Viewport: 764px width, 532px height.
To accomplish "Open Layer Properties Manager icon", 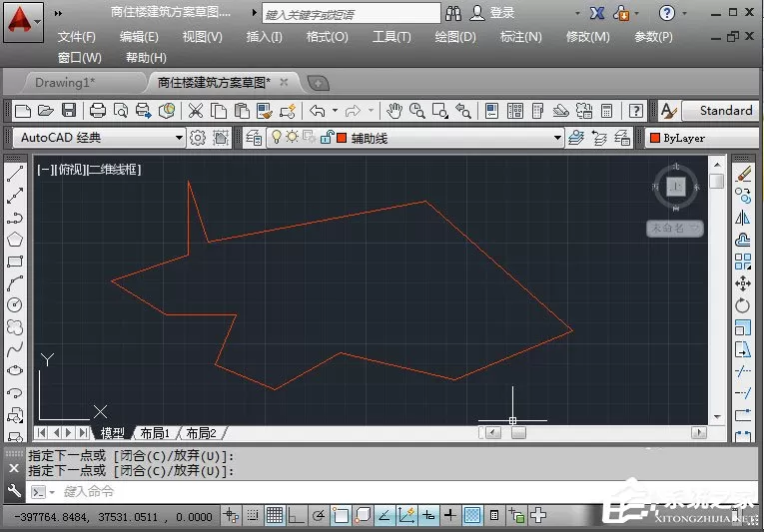I will pyautogui.click(x=254, y=138).
